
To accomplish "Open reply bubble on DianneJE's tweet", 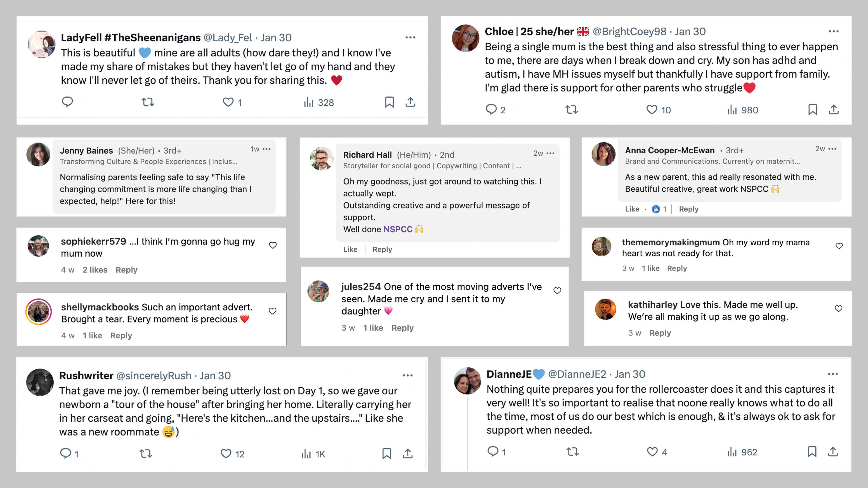I will 493,451.
